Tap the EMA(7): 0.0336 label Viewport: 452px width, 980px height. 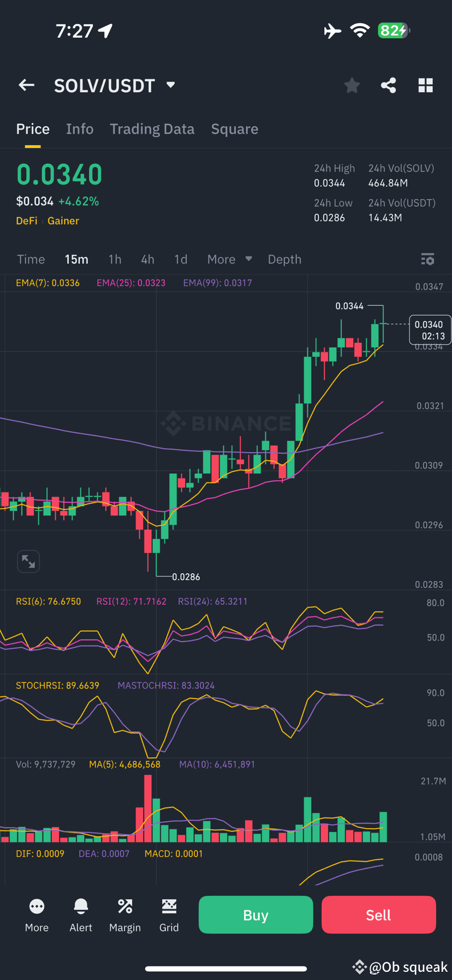point(47,283)
